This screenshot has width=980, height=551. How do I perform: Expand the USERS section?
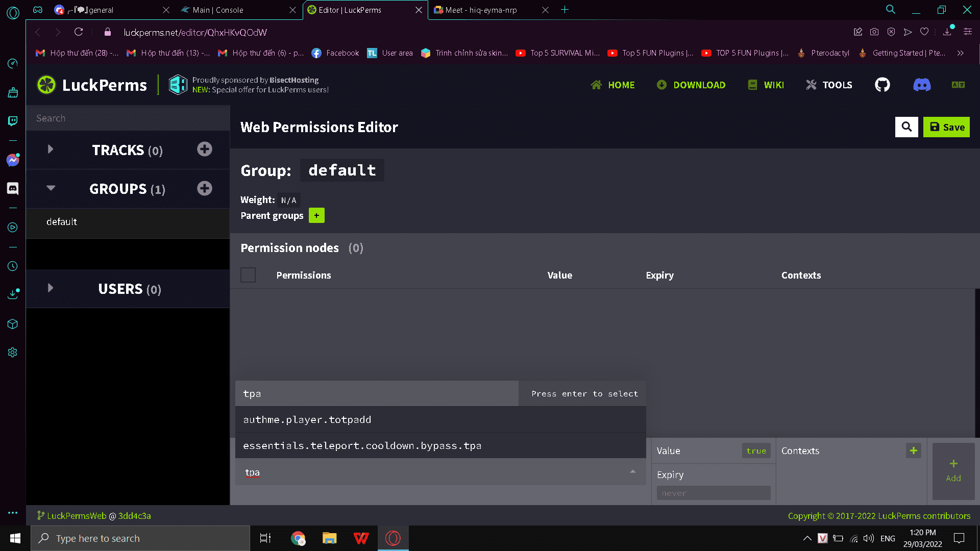pyautogui.click(x=50, y=288)
